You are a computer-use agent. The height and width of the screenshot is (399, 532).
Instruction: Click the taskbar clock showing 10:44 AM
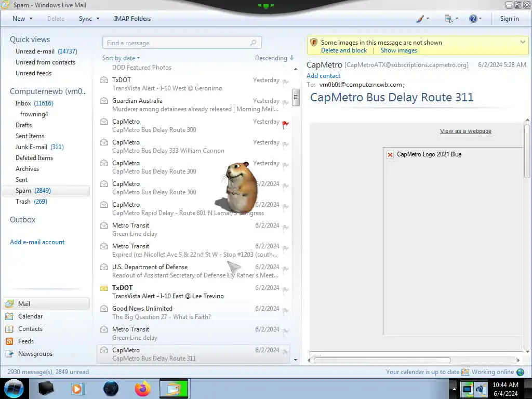coord(506,389)
